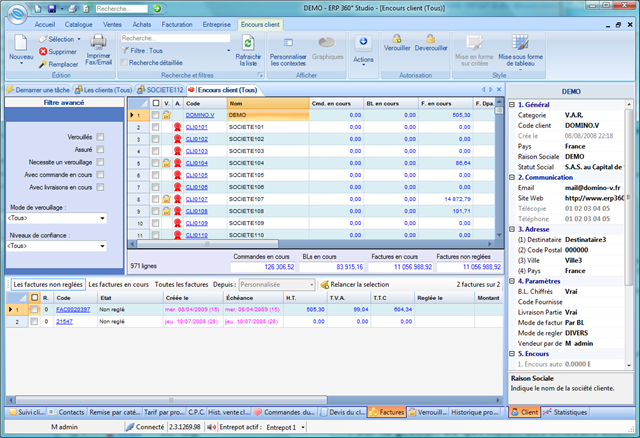The height and width of the screenshot is (438, 640).
Task: Open invoice link FAC0020397
Action: click(x=73, y=310)
